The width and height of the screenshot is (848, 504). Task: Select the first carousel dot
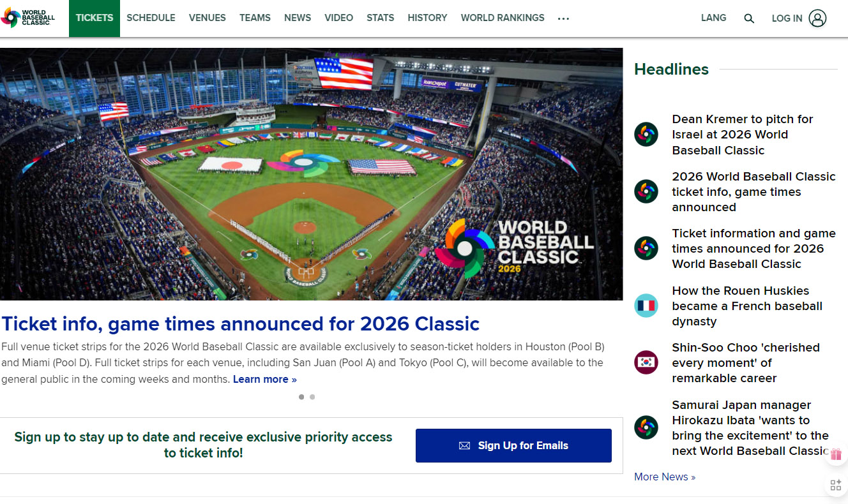[301, 397]
